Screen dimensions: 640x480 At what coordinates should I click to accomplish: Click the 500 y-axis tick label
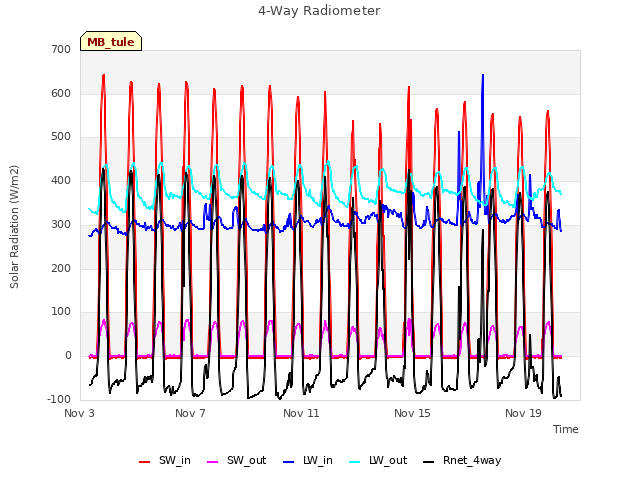[x=61, y=137]
